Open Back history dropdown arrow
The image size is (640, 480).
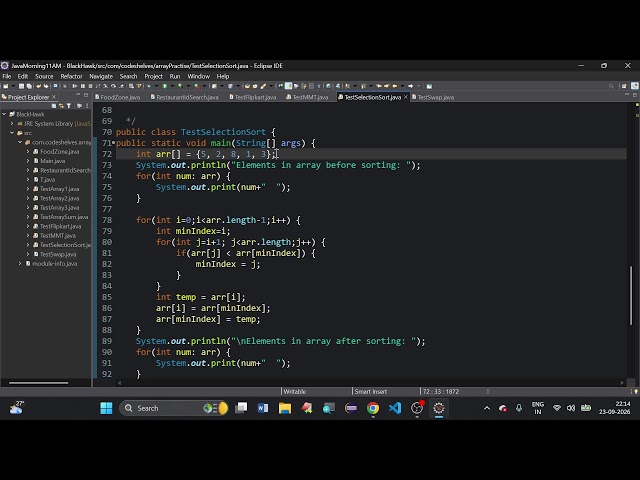click(402, 86)
